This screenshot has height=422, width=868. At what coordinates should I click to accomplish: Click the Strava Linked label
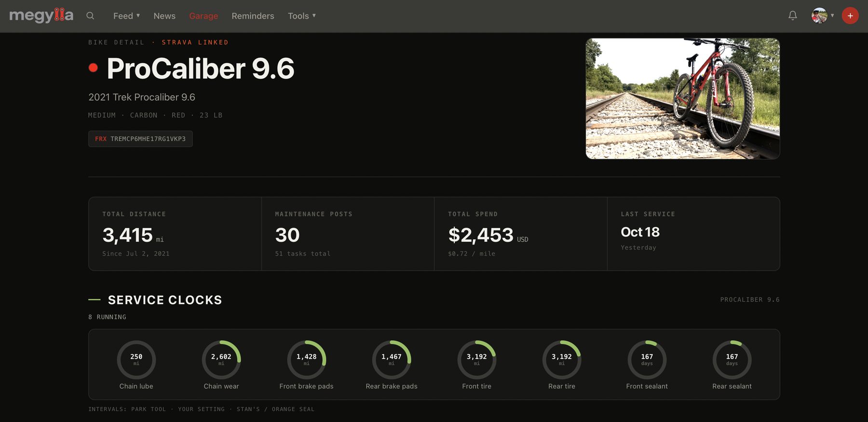tap(195, 42)
